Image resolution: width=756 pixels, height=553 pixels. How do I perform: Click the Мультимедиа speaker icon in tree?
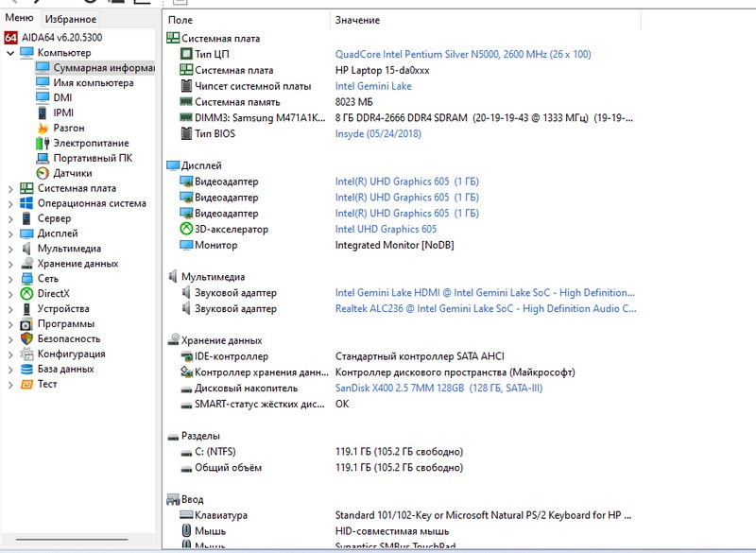pyautogui.click(x=26, y=249)
